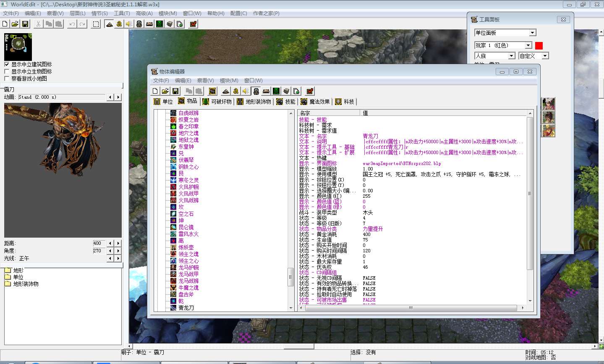Click previous animation arrow beside Stand
The image size is (604, 364).
pyautogui.click(x=110, y=97)
